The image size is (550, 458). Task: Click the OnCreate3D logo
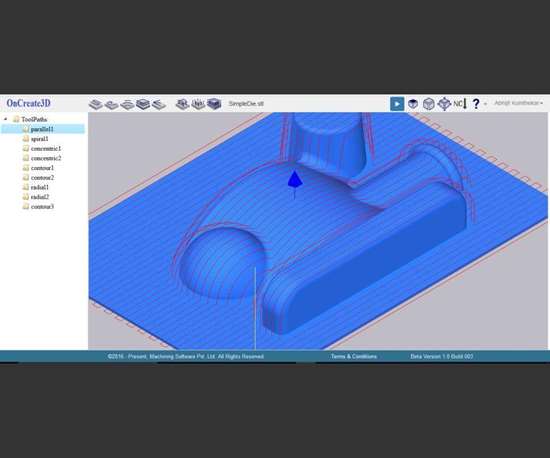tap(28, 103)
